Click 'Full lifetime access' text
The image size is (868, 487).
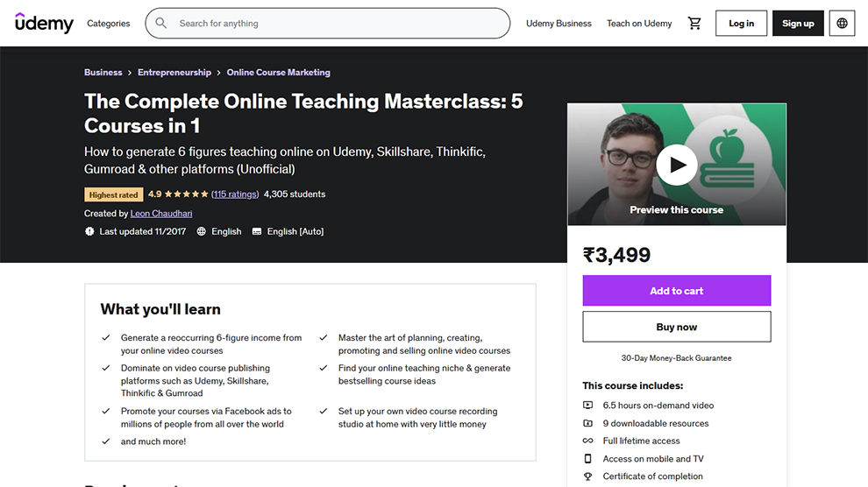[641, 441]
